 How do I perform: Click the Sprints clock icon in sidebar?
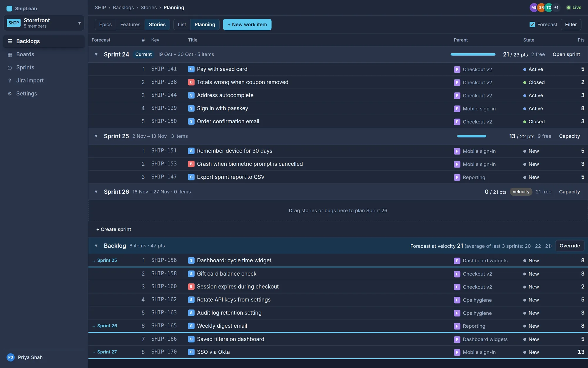pyautogui.click(x=10, y=68)
